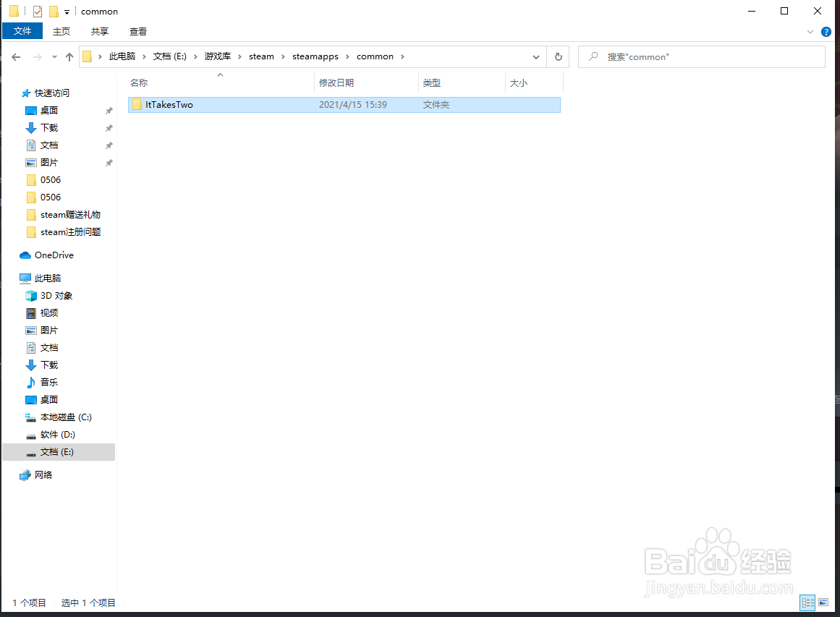The image size is (840, 617).
Task: Switch to large thumbnails view layout
Action: click(x=823, y=603)
